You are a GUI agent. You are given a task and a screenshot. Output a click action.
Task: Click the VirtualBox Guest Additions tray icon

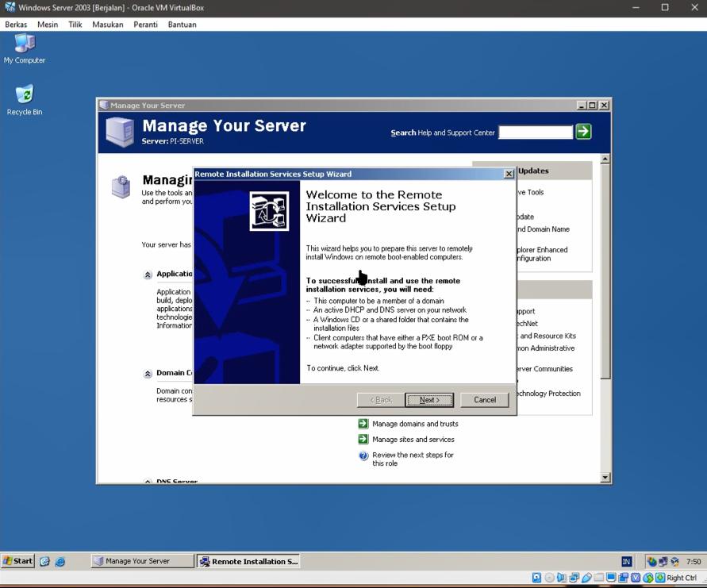(x=675, y=561)
